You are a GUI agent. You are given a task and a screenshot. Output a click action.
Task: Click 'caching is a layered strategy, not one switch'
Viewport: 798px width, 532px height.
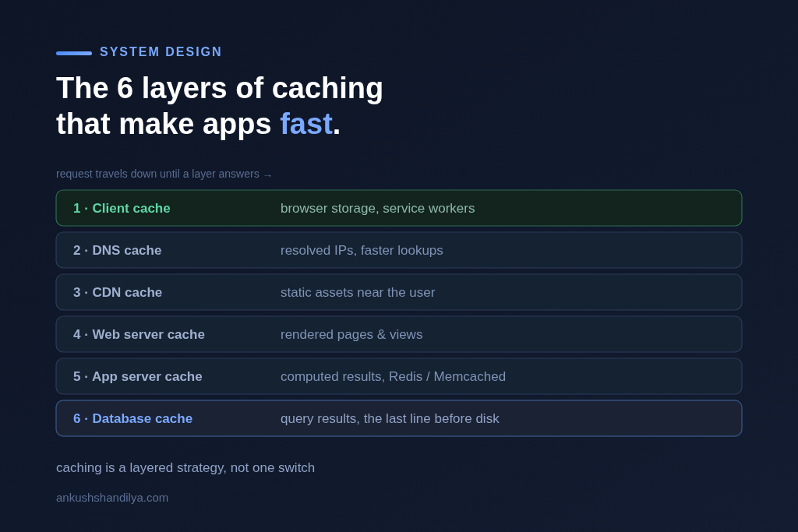pyautogui.click(x=185, y=468)
